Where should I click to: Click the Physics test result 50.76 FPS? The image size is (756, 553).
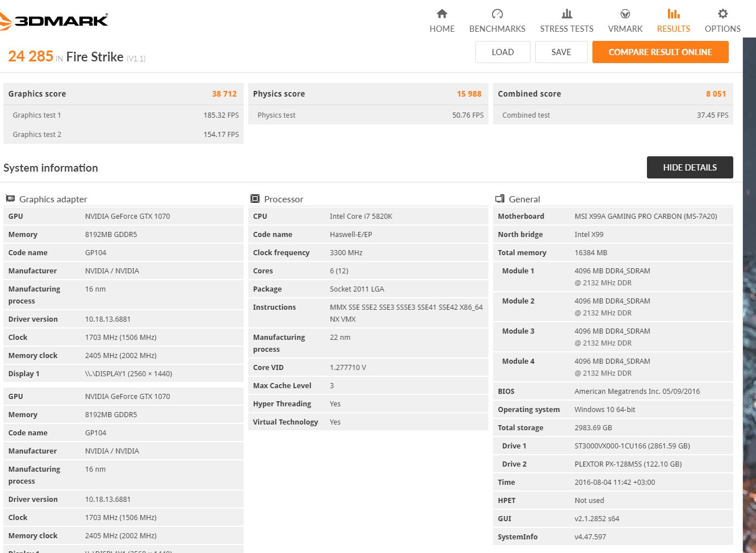[468, 115]
